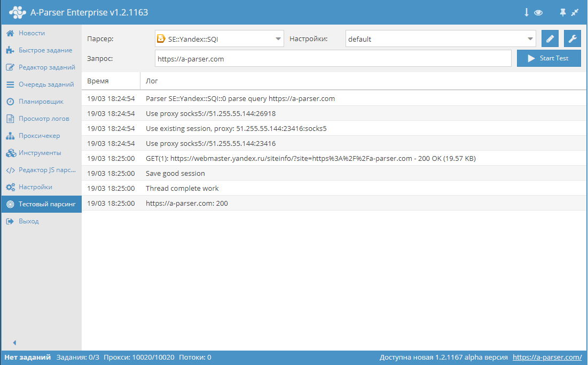The width and height of the screenshot is (588, 365).
Task: Click the Тестовый парсинг target icon
Action: click(x=10, y=204)
